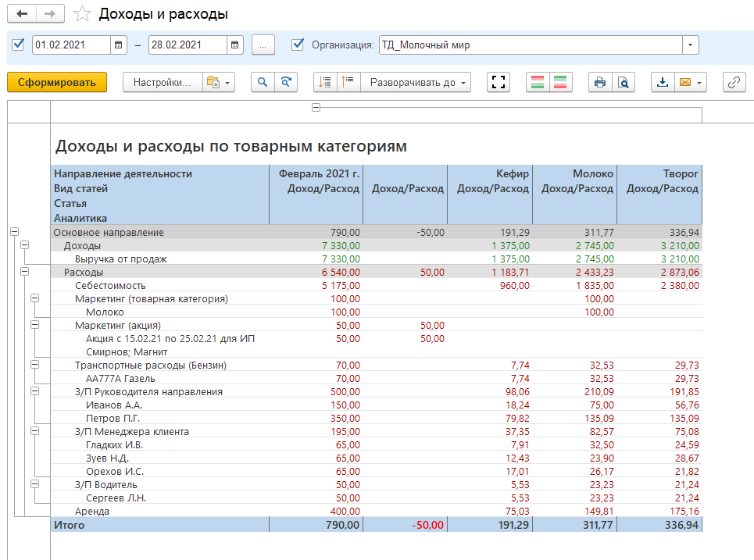Open the Организация dropdown list
The height and width of the screenshot is (560, 754).
(690, 45)
